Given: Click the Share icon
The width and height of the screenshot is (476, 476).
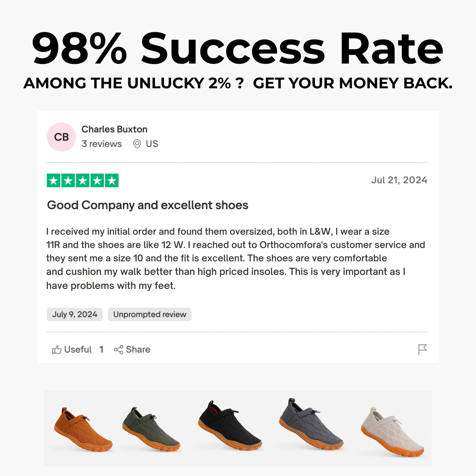Looking at the screenshot, I should pos(118,349).
